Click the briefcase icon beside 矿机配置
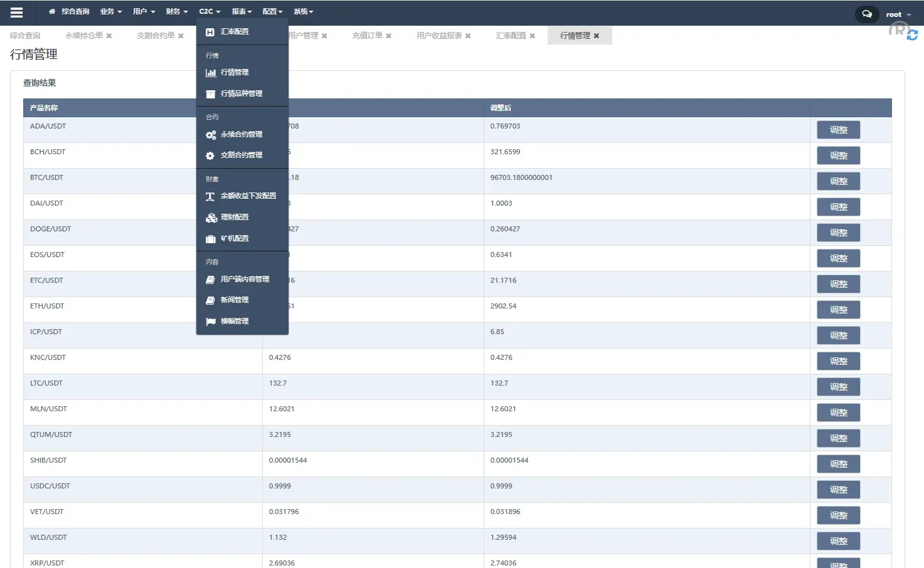Viewport: 924px width, 568px height. (x=211, y=238)
